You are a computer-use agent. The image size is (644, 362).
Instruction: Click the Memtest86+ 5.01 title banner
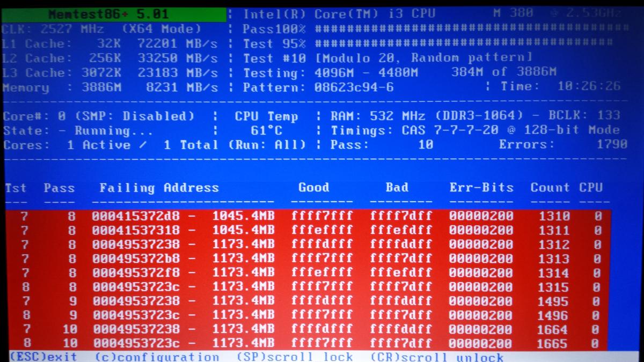pos(113,14)
